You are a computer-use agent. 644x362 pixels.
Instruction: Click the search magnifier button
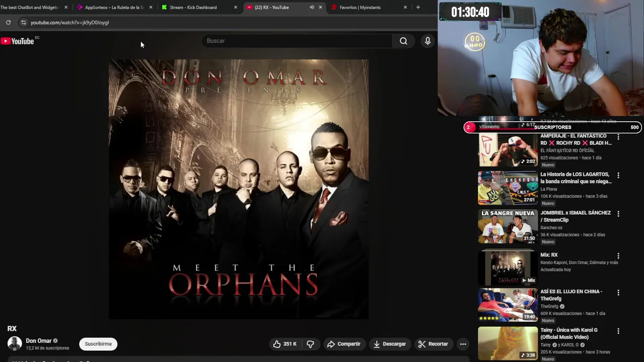click(x=404, y=41)
